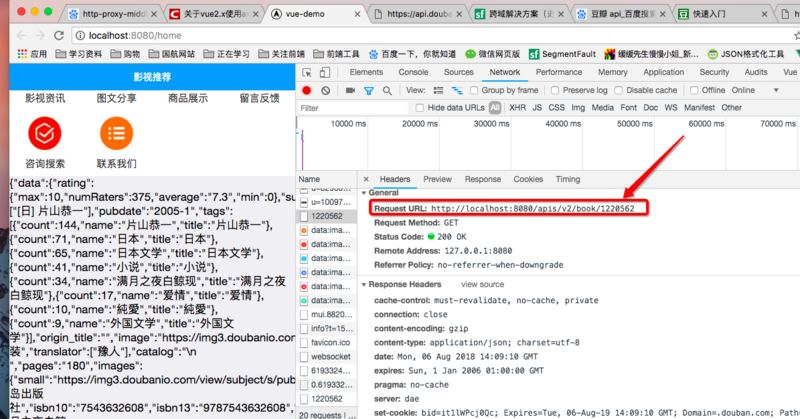Click the site info icon in address bar
The height and width of the screenshot is (419, 800).
click(x=80, y=35)
